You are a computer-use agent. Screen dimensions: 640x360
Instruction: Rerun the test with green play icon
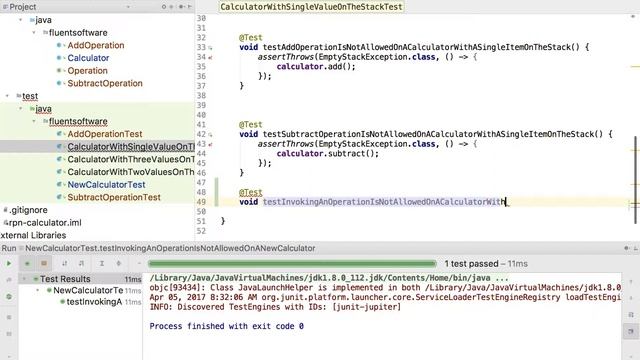tap(9, 264)
